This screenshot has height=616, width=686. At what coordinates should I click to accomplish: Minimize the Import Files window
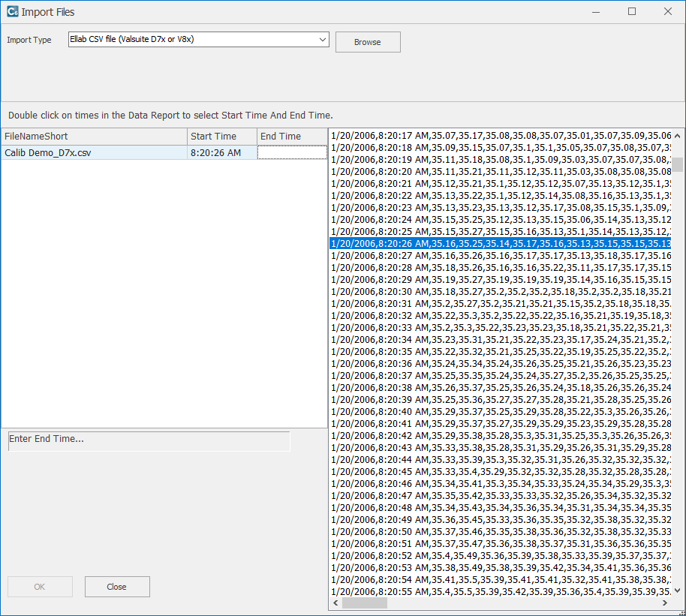(x=595, y=12)
